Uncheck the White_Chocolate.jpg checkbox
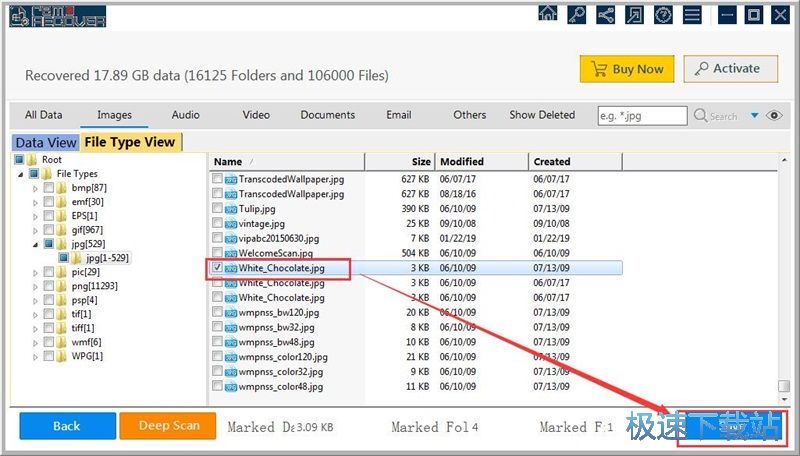This screenshot has height=456, width=800. (x=217, y=268)
